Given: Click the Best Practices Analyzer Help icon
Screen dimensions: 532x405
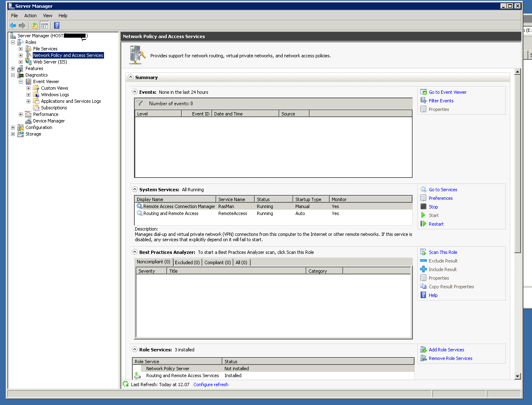Looking at the screenshot, I should 423,295.
